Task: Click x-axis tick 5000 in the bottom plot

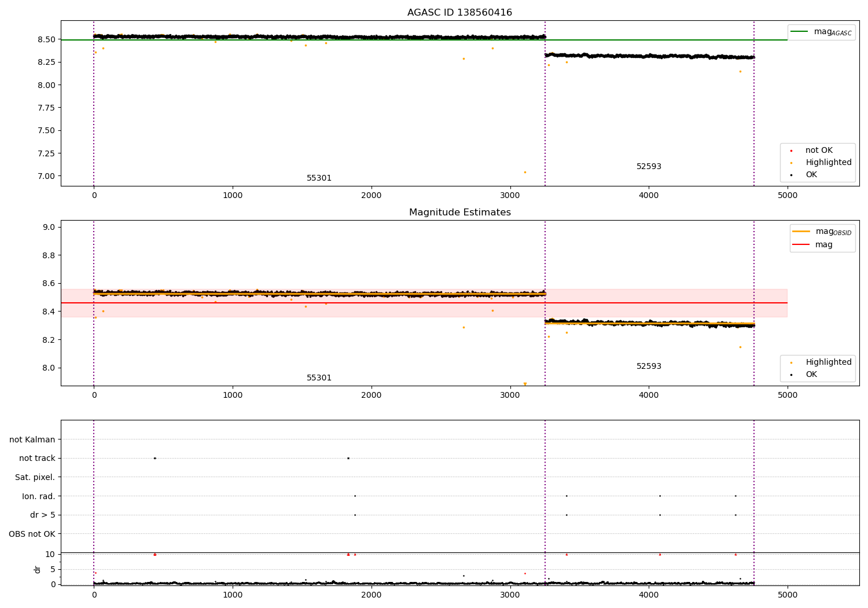Action: (787, 595)
